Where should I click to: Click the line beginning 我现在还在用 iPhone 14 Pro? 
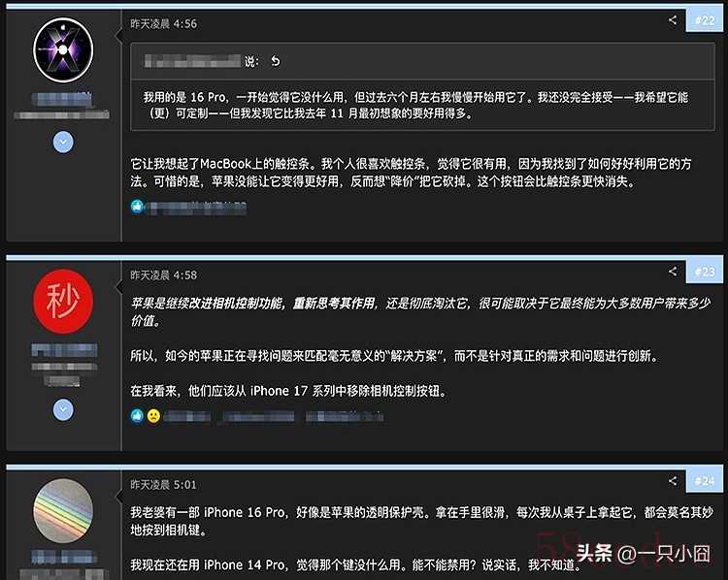pos(355,564)
